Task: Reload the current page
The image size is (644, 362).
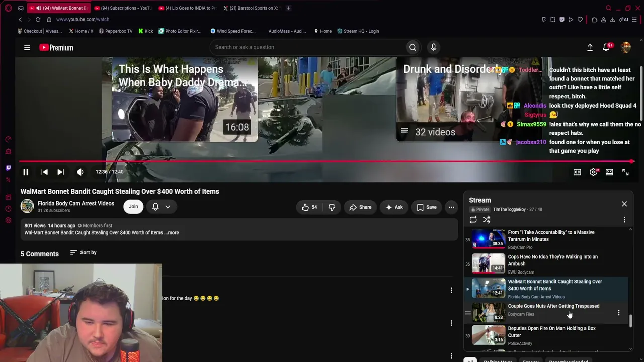Action: tap(38, 19)
